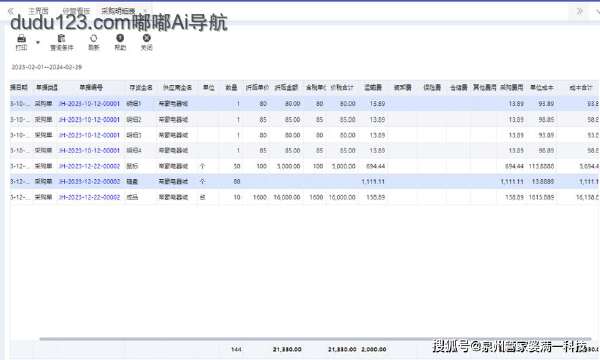
Task: Switch to the 主界面 tab
Action: click(38, 11)
